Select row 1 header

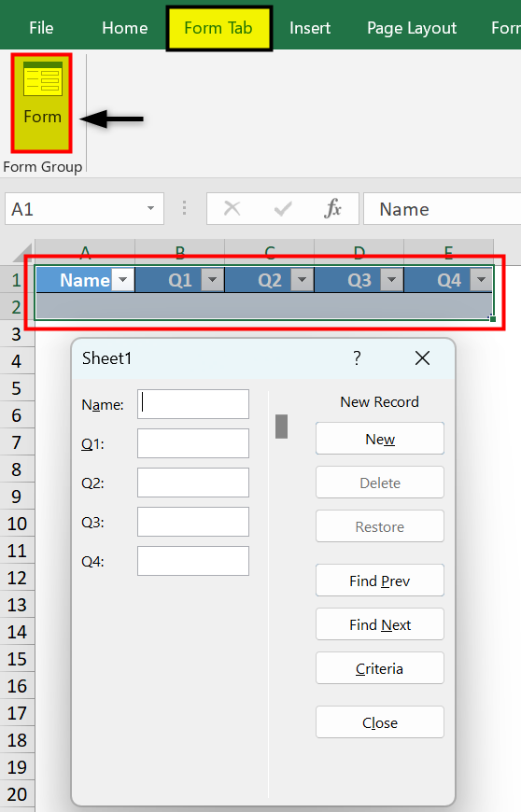[x=17, y=280]
